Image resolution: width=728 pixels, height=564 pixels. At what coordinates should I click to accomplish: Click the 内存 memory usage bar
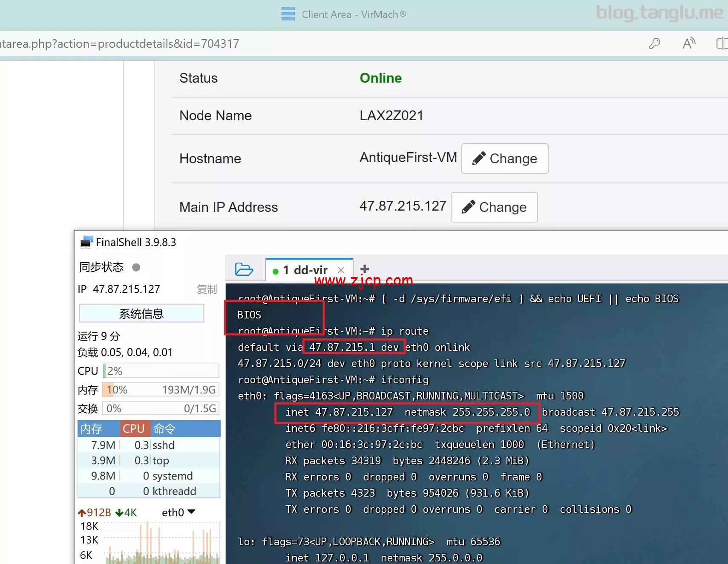pos(161,390)
